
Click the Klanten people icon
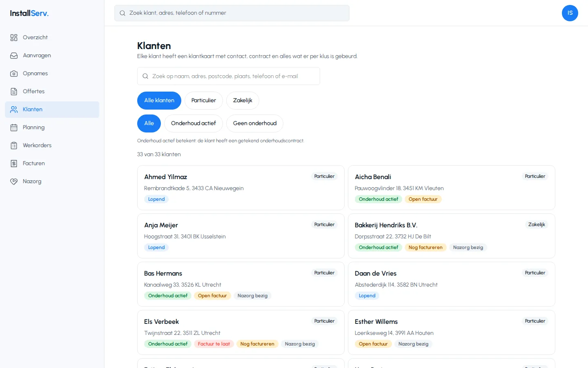14,110
